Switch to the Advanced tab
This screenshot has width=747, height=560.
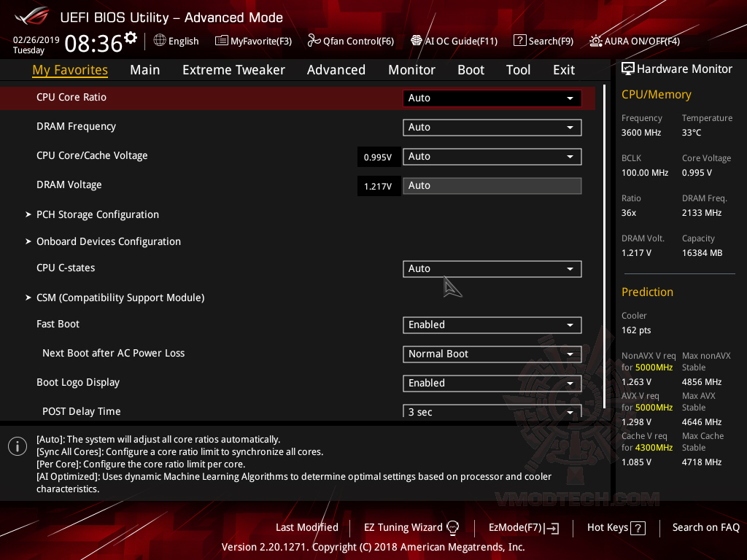click(x=336, y=70)
